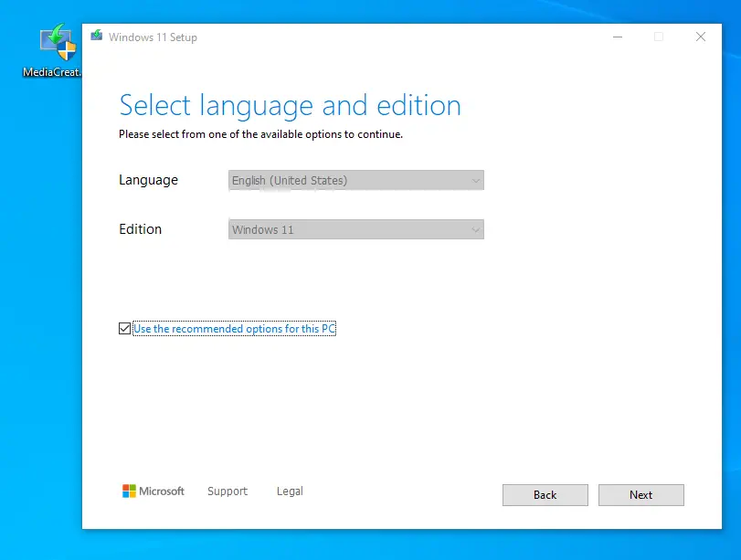Uncheck Use the recommended options for this PC
The width and height of the screenshot is (741, 560).
125,329
